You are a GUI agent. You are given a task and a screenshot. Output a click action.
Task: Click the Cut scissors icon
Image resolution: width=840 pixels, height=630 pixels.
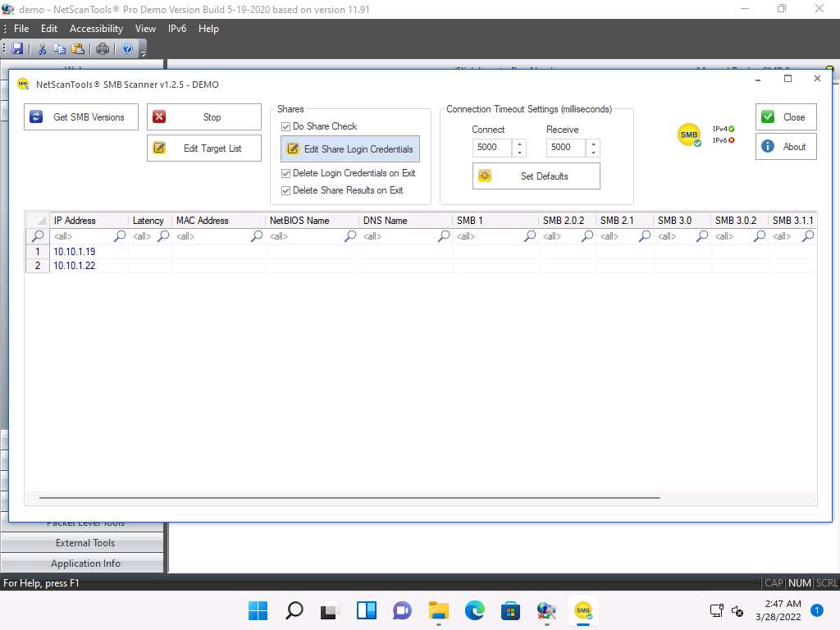pyautogui.click(x=42, y=49)
